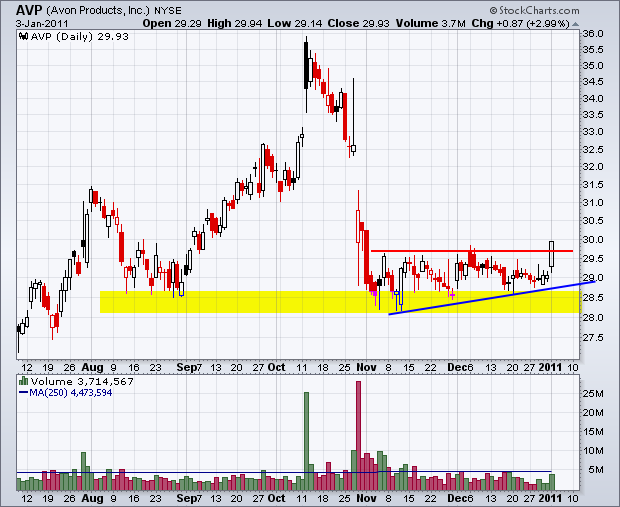This screenshot has width=620, height=507.
Task: Click the MA(250) 4,473,594 legend text
Action: [x=71, y=393]
